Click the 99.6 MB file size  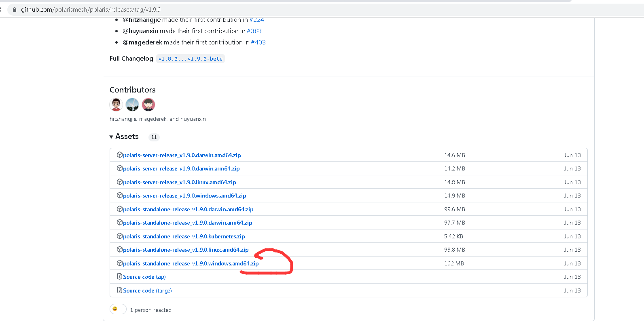tap(455, 209)
